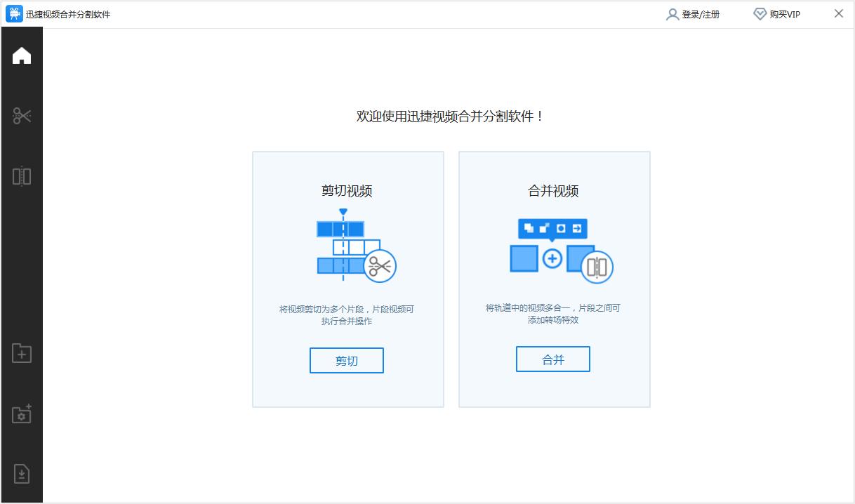Click the merge video description text
The image size is (855, 504).
pyautogui.click(x=553, y=313)
